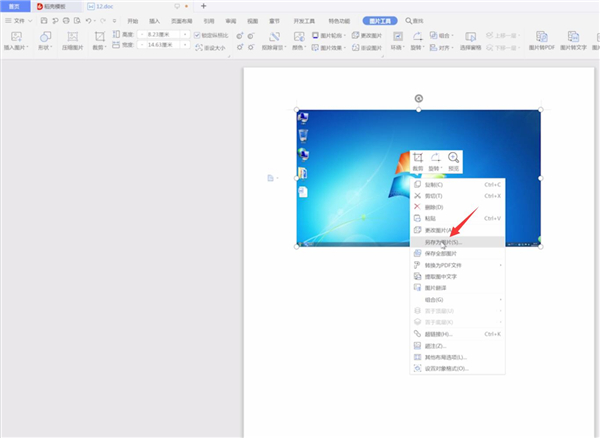Image resolution: width=600 pixels, height=438 pixels.
Task: Click the Insert Picture icon in ribbon
Action: click(15, 39)
